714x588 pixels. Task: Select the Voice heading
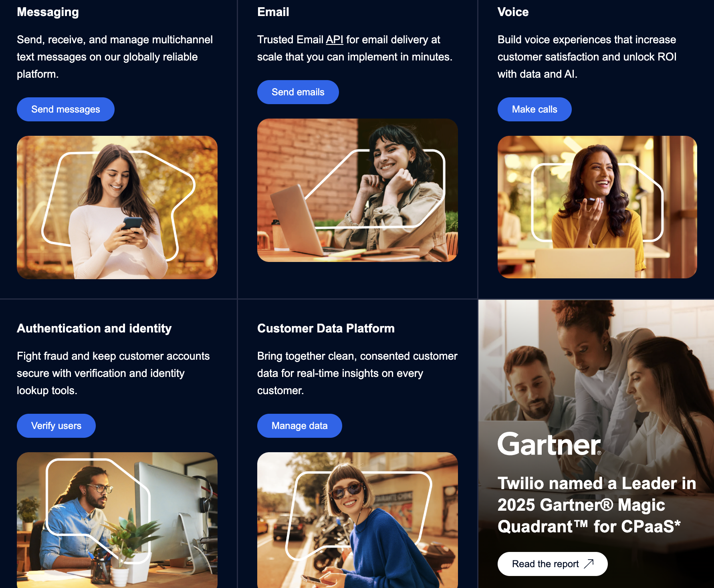click(513, 12)
